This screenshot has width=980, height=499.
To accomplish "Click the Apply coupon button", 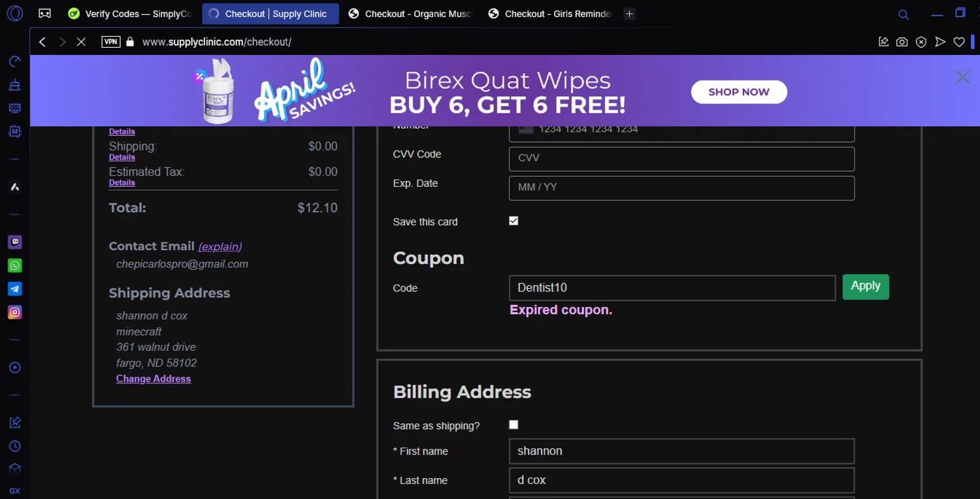I will tap(866, 287).
